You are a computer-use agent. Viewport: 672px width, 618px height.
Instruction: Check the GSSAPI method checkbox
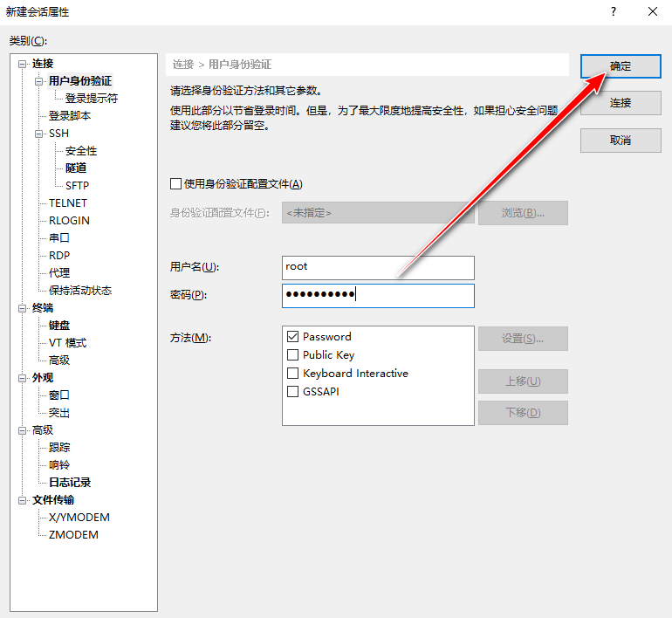tap(292, 392)
